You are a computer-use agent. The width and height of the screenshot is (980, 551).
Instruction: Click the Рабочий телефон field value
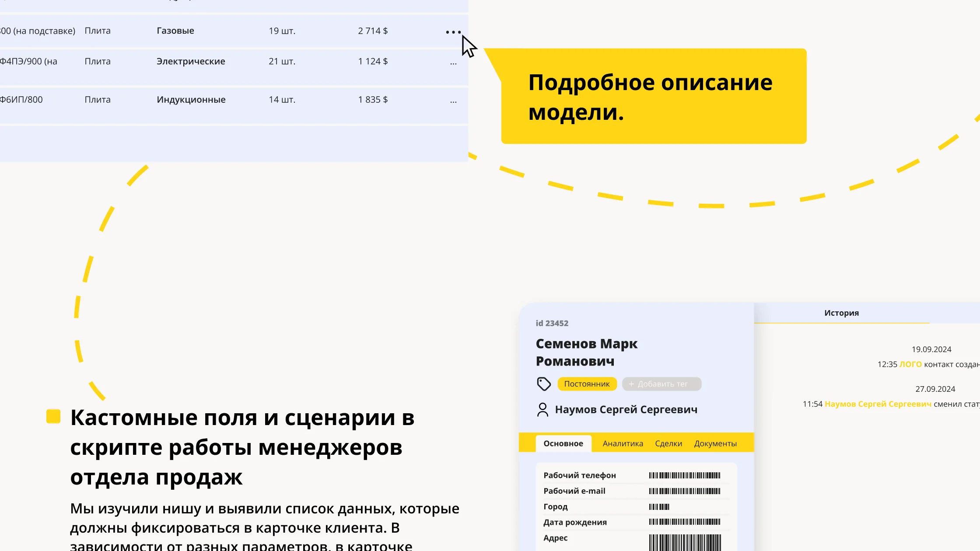pos(684,475)
